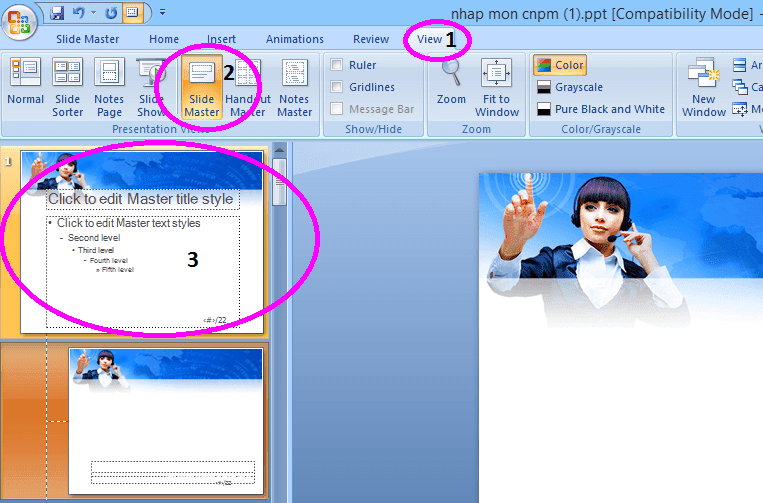Open Slide Sorter view
This screenshot has width=763, height=503.
(67, 88)
